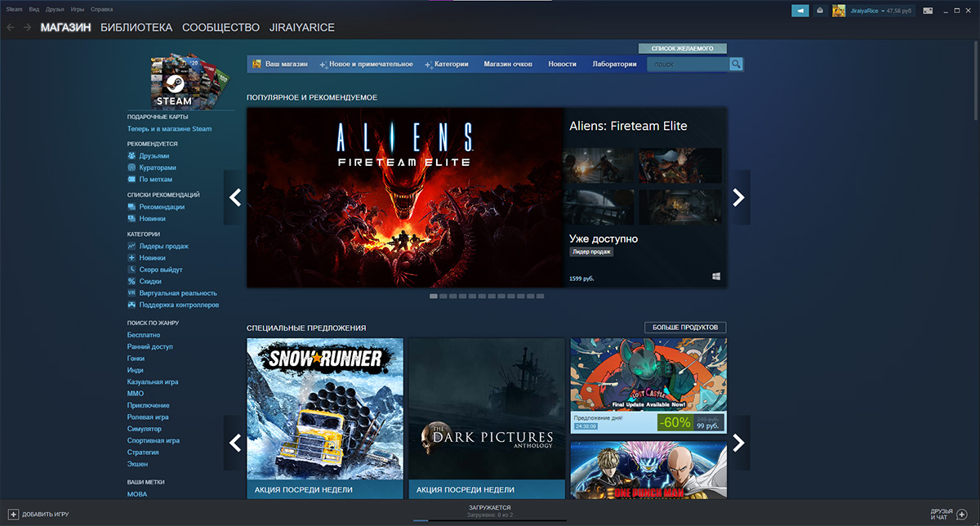Click the Рекомендации list icon
The image size is (980, 526).
coord(131,207)
